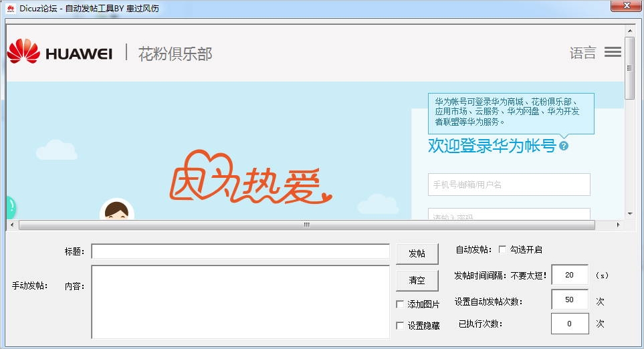The image size is (644, 349).
Task: Click the vertical scrollbar down arrow
Action: point(630,214)
